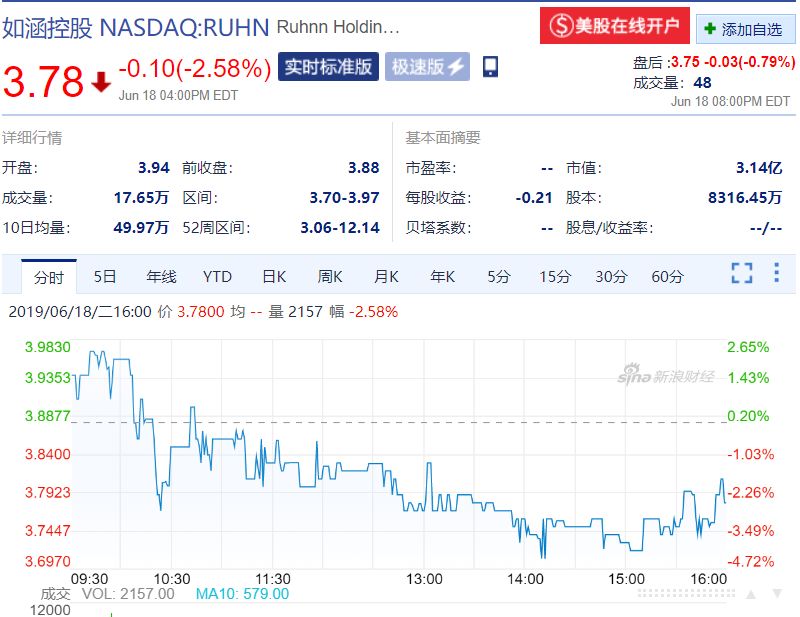
Task: Click the 基本面摘要 section heading
Action: tap(443, 137)
